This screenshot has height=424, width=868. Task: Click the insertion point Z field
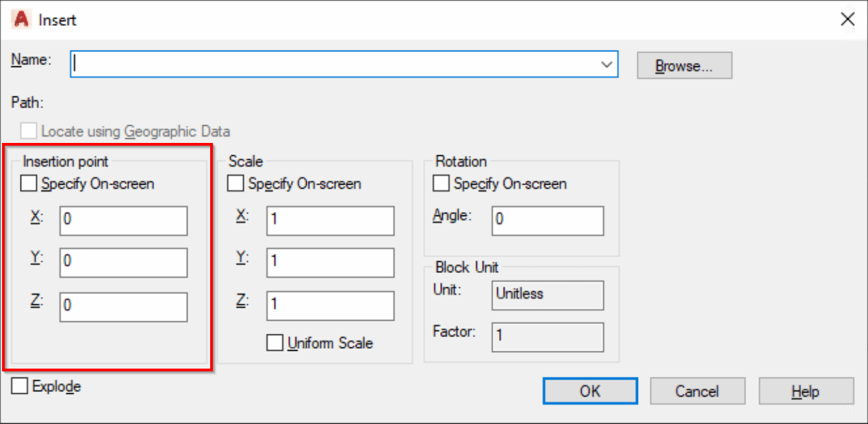pyautogui.click(x=123, y=307)
